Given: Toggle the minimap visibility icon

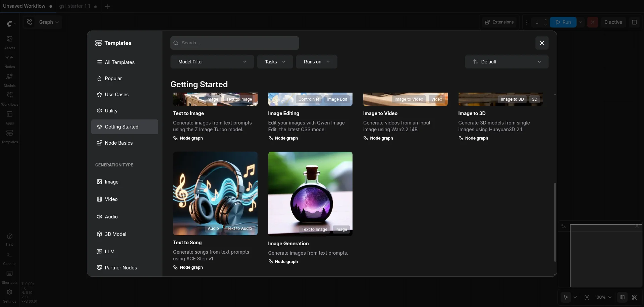Looking at the screenshot, I should pos(622,297).
